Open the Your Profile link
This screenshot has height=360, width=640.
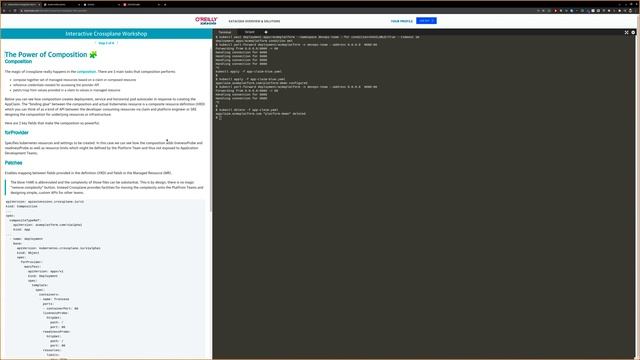[x=402, y=21]
